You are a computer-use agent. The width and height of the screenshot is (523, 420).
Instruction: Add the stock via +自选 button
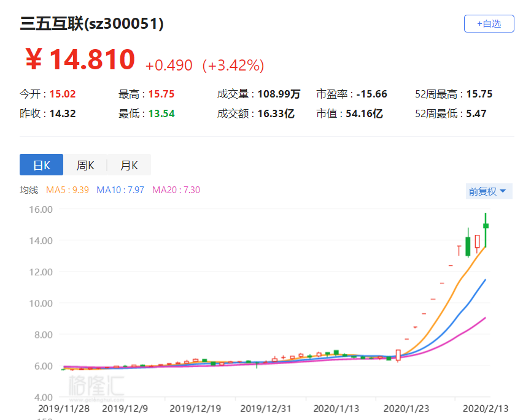click(x=489, y=24)
